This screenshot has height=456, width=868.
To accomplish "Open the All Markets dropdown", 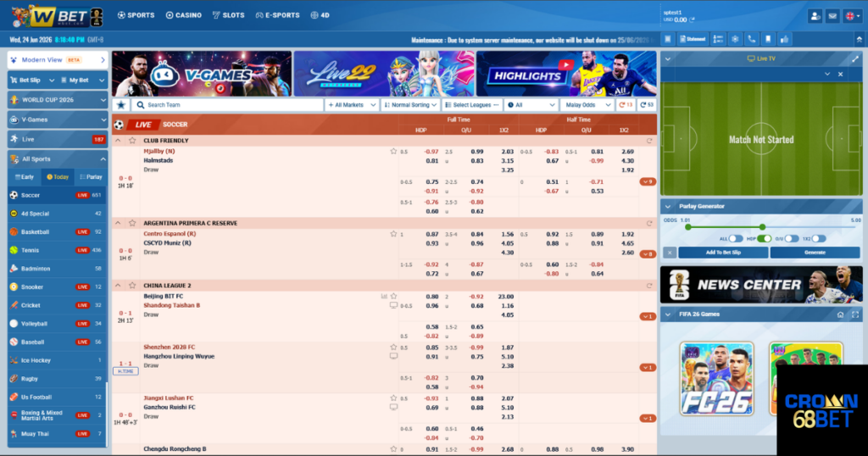I will click(352, 104).
